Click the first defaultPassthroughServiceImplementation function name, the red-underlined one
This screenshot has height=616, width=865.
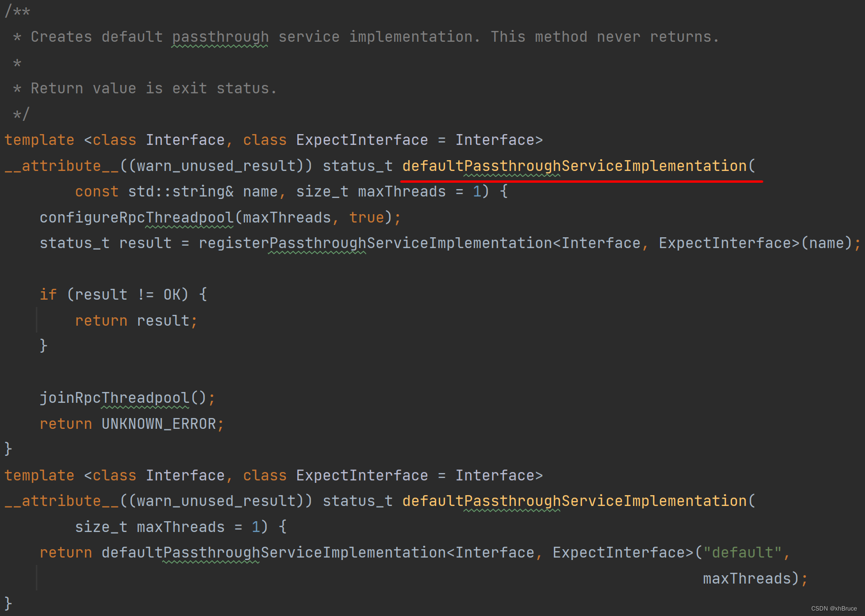tap(575, 166)
